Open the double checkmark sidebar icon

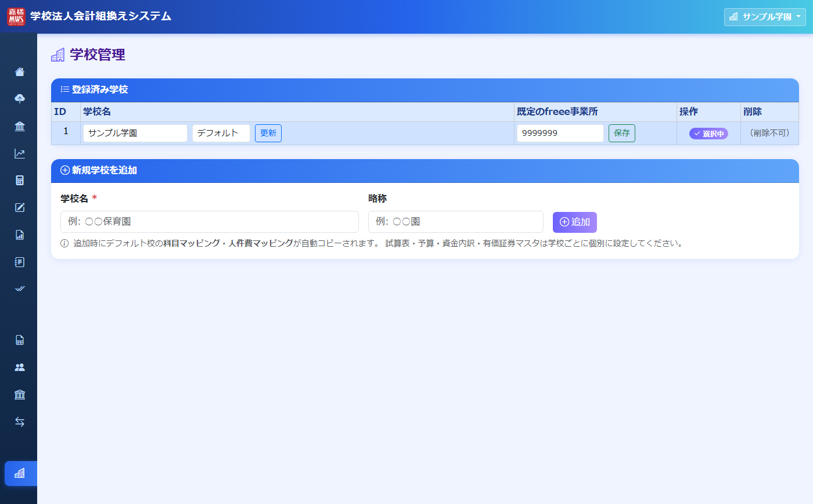[20, 289]
